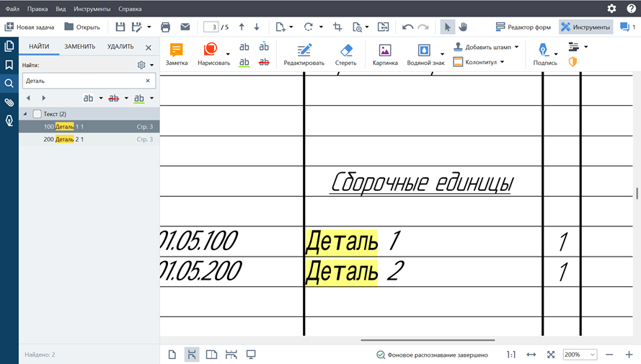Viewport: 641px width, 364px height.
Task: Click the horizontal scrollbar of document
Action: [428, 340]
